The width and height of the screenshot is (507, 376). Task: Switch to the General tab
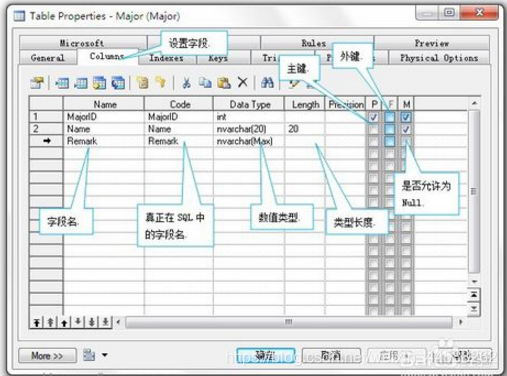[x=48, y=58]
